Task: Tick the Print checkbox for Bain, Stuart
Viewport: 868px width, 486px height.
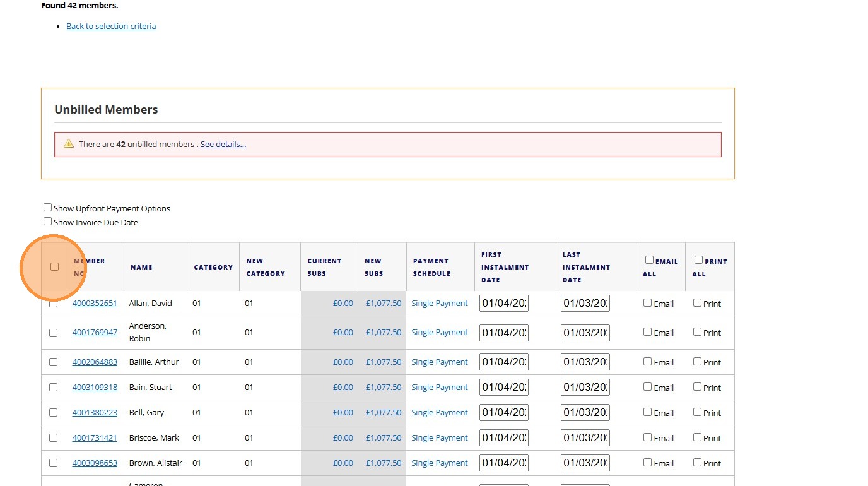Action: (697, 387)
